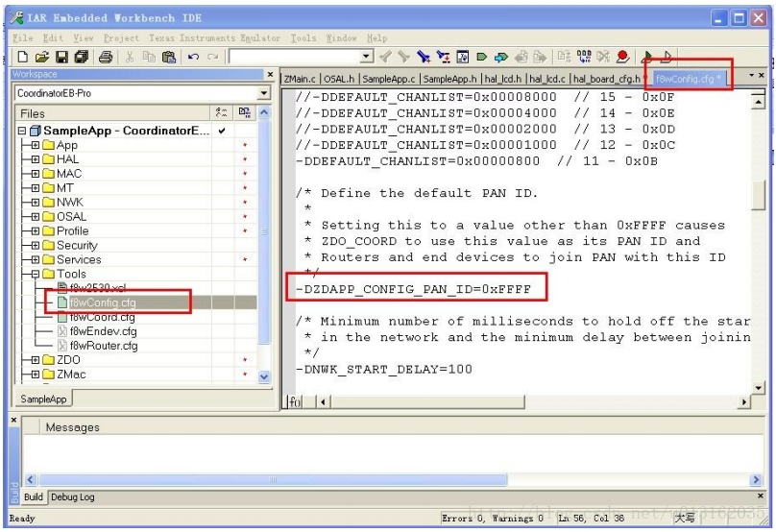
Task: Toggle breakpoint with red dot icon
Action: [622, 57]
